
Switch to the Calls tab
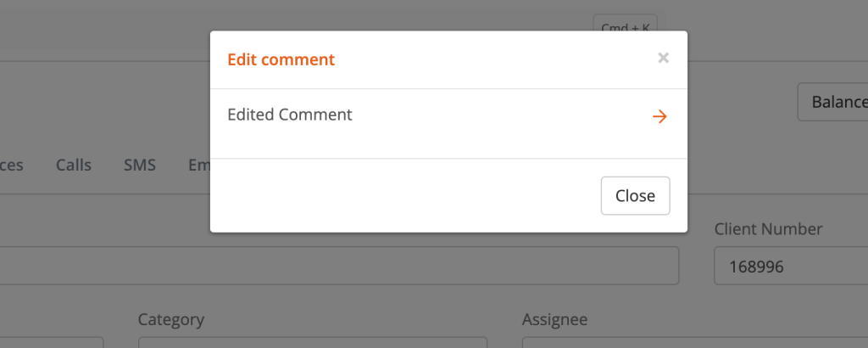click(x=74, y=165)
